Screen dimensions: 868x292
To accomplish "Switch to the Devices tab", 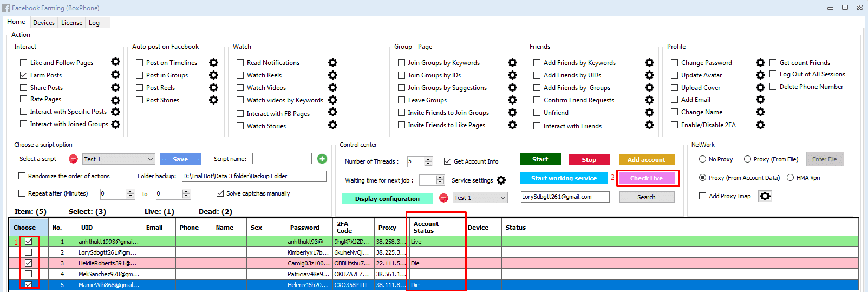I will [43, 23].
